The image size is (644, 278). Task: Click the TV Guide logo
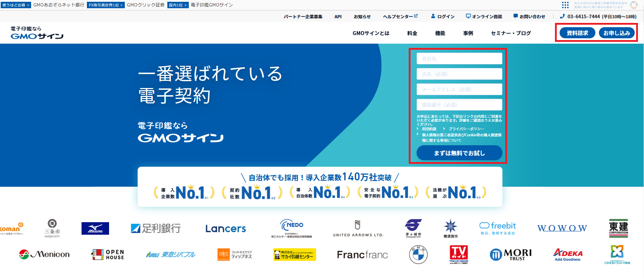(x=459, y=255)
